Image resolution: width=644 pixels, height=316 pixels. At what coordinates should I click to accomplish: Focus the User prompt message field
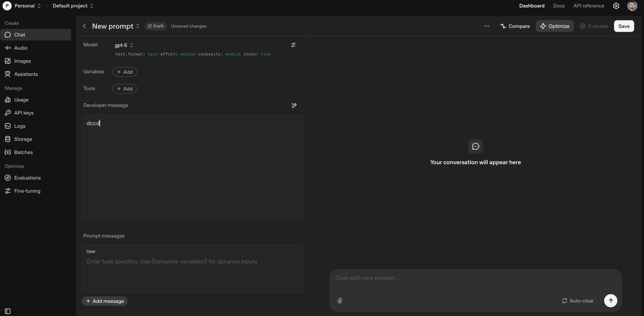pyautogui.click(x=193, y=269)
